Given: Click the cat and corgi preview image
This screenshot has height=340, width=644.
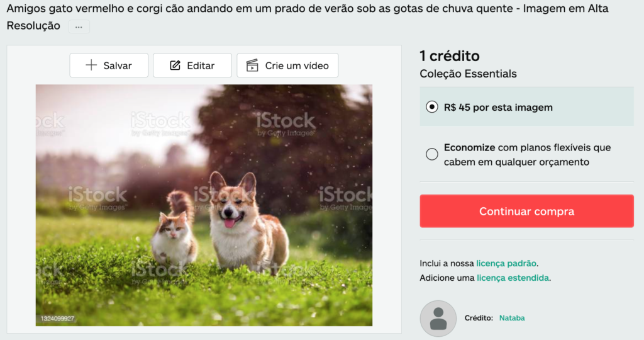Looking at the screenshot, I should tap(204, 205).
